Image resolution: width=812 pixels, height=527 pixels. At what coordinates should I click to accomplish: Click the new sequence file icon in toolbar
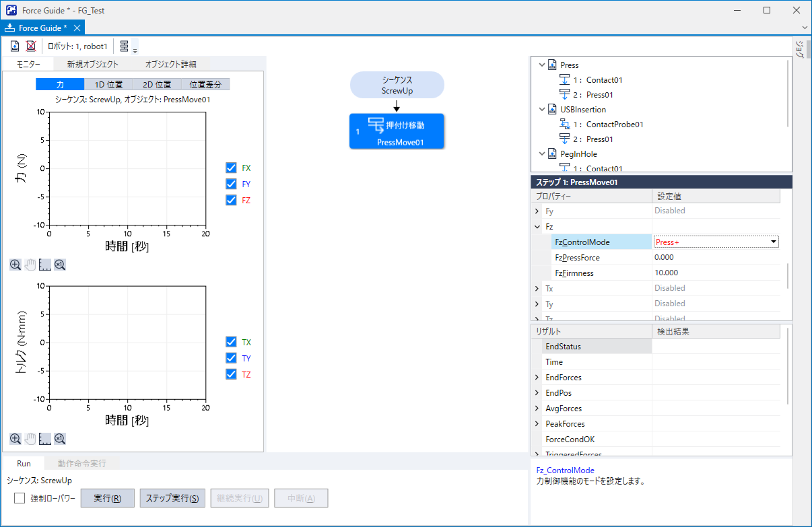click(15, 46)
